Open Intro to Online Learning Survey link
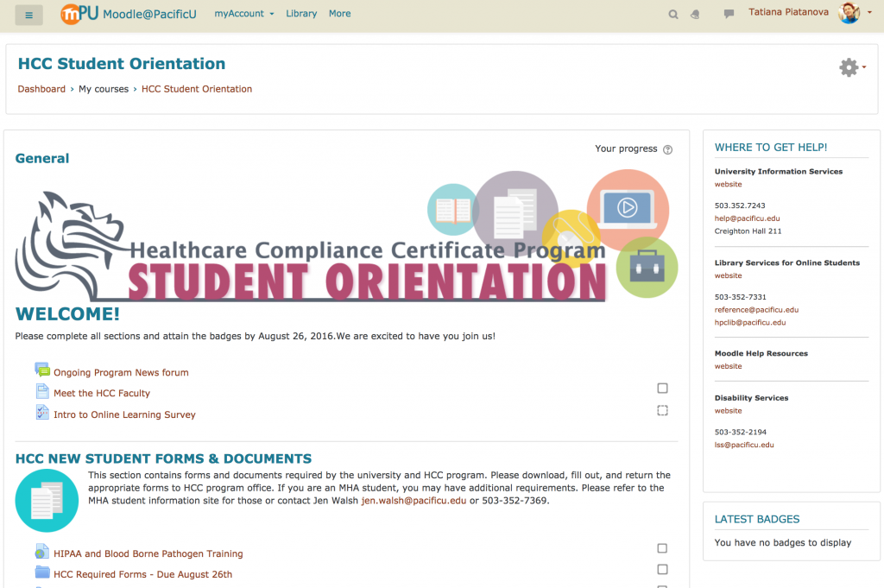 click(124, 414)
